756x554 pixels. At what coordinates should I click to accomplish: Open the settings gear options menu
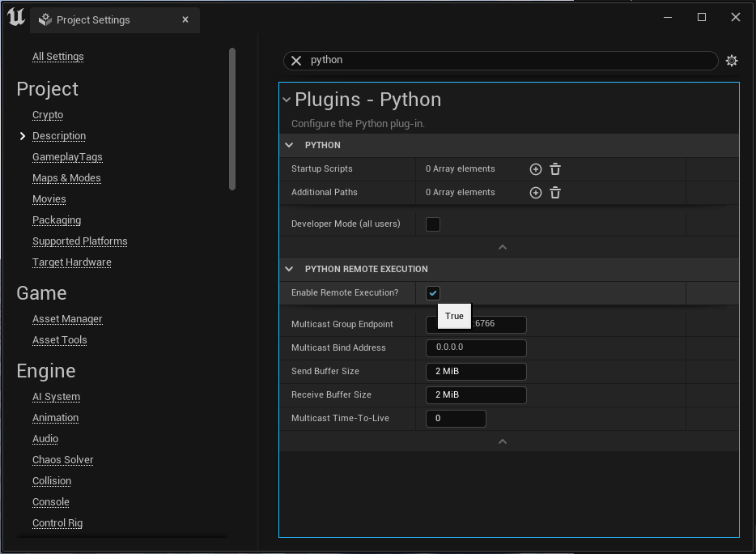[732, 61]
